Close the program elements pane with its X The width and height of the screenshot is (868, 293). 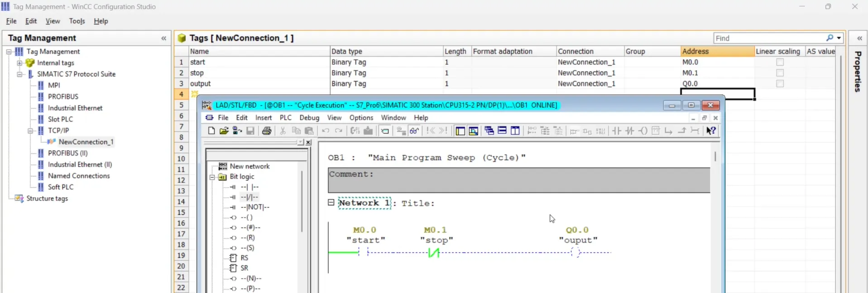coord(308,142)
